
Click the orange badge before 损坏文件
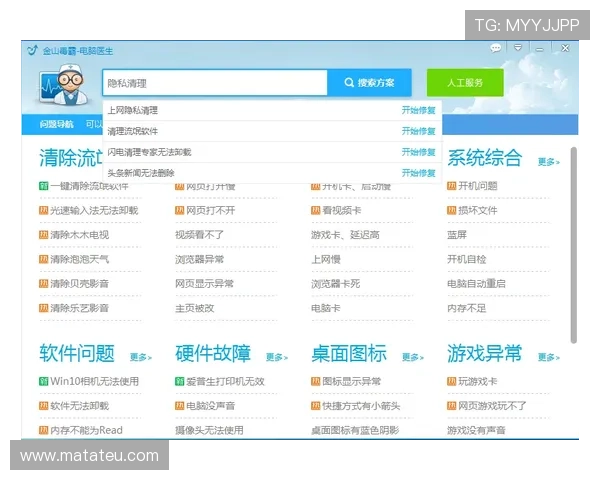click(452, 210)
